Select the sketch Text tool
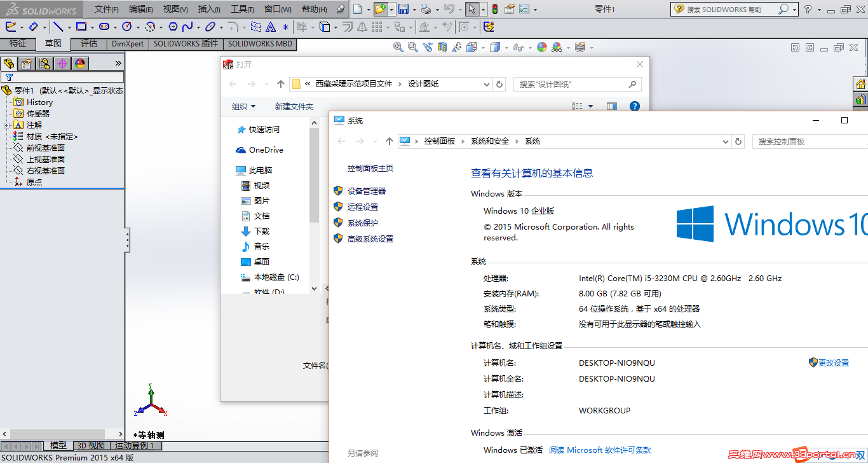 pos(271,27)
